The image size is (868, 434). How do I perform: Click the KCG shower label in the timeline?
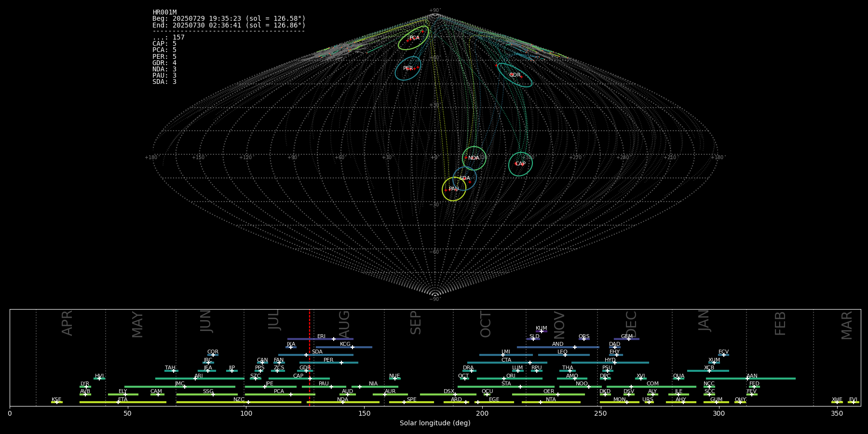coord(345,344)
